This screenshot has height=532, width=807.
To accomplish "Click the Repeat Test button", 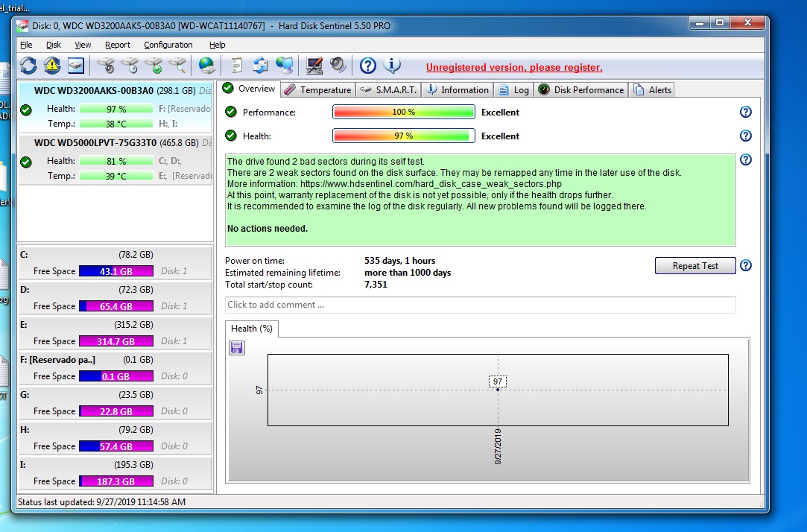I will (695, 266).
